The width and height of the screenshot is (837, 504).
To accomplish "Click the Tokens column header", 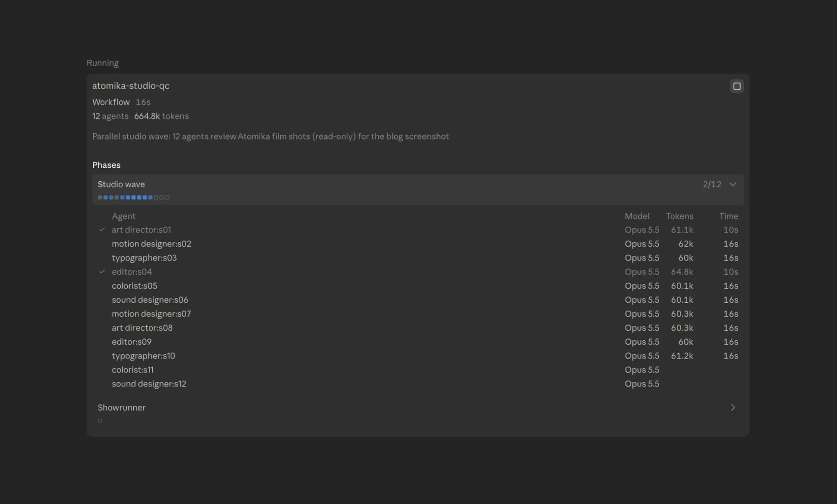I will (x=680, y=216).
